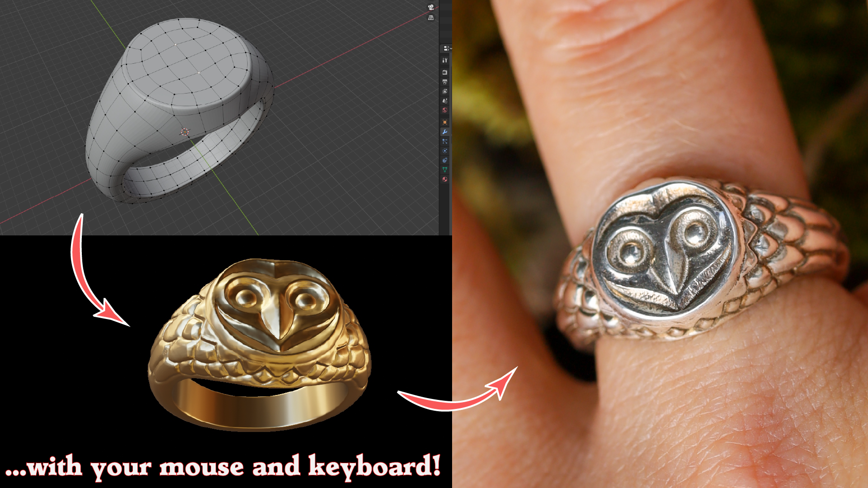Open the Scene properties tab
Viewport: 868px width, 488px height.
coord(445,101)
